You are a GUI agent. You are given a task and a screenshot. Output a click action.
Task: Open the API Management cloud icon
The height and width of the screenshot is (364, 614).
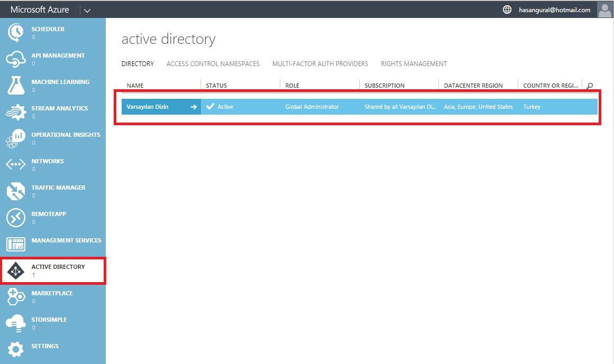[16, 59]
